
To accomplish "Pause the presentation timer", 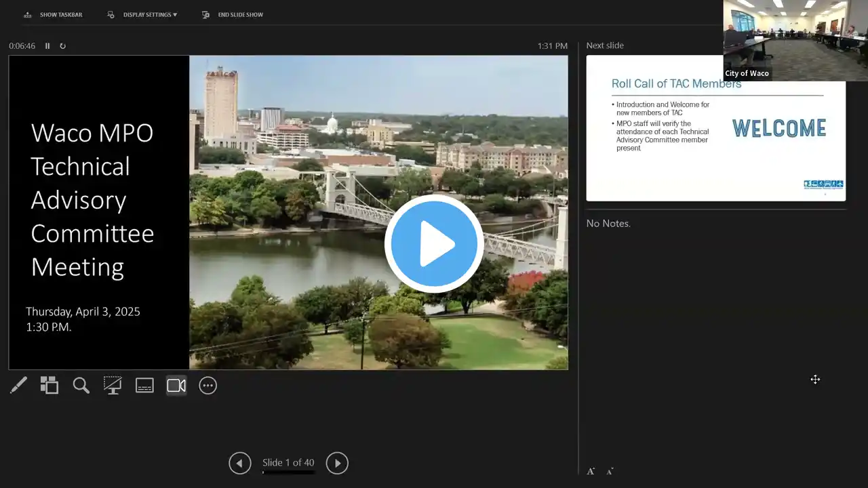I will pyautogui.click(x=47, y=46).
